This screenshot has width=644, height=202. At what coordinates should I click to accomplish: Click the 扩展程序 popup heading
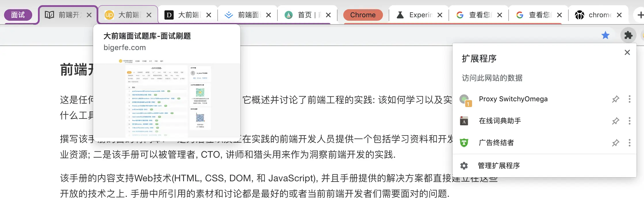pos(479,59)
